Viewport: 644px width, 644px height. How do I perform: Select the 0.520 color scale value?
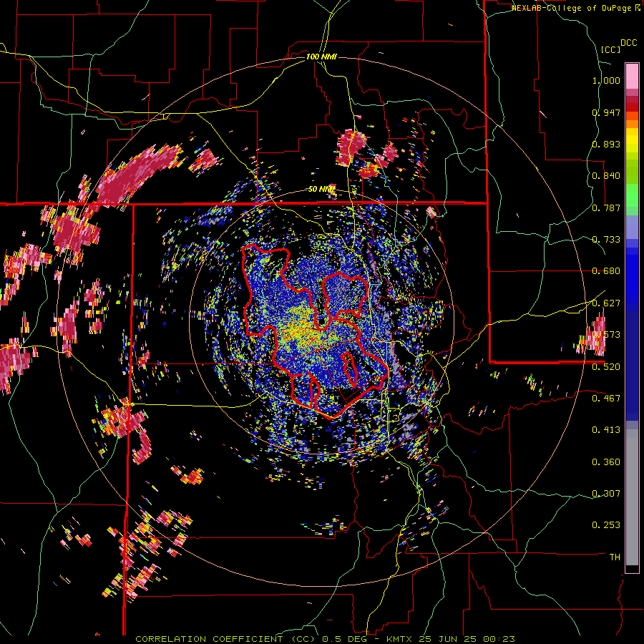click(606, 366)
